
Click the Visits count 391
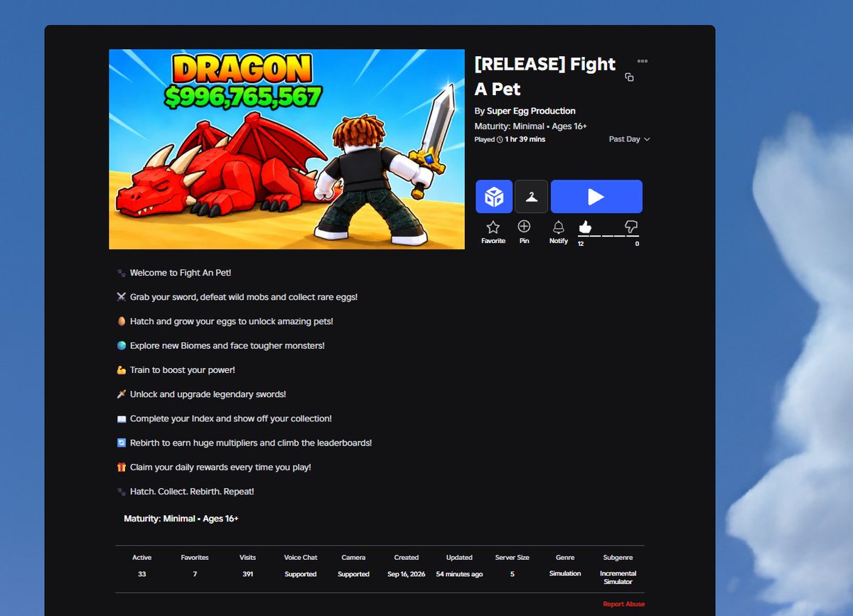(247, 574)
